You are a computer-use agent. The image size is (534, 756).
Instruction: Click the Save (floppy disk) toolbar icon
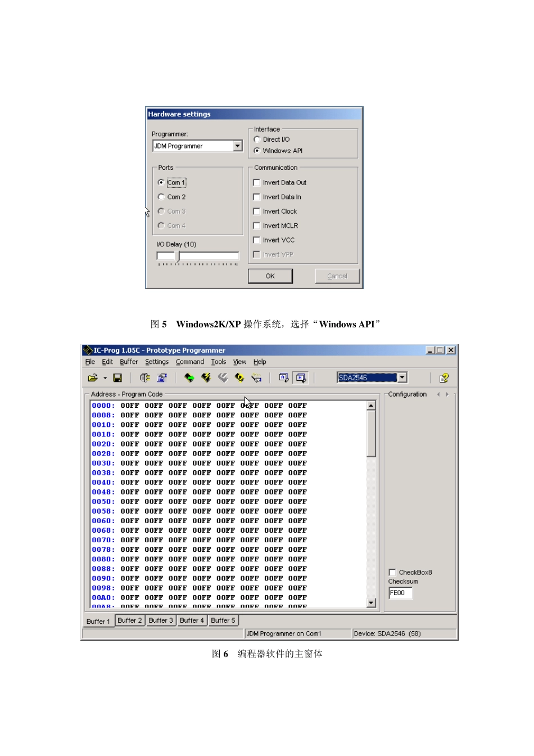point(117,378)
